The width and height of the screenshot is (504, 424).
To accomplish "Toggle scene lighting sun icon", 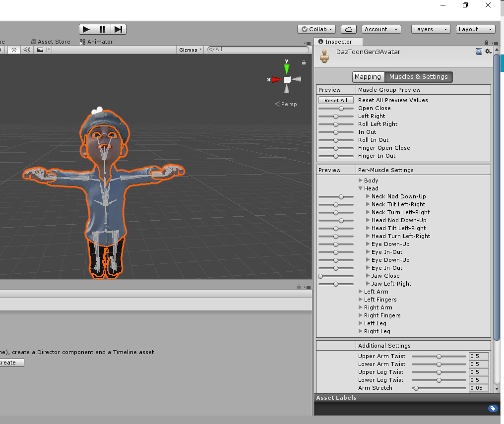I will tap(14, 50).
